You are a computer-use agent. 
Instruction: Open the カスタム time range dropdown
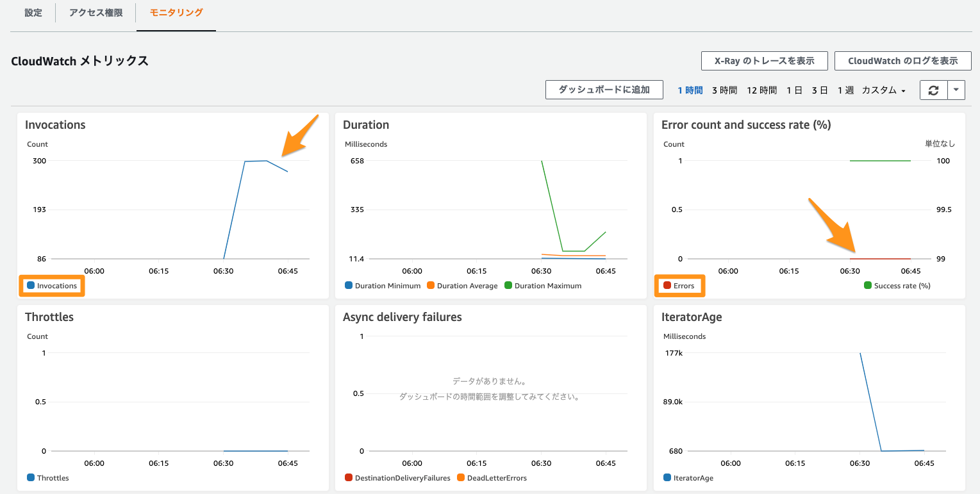(884, 90)
